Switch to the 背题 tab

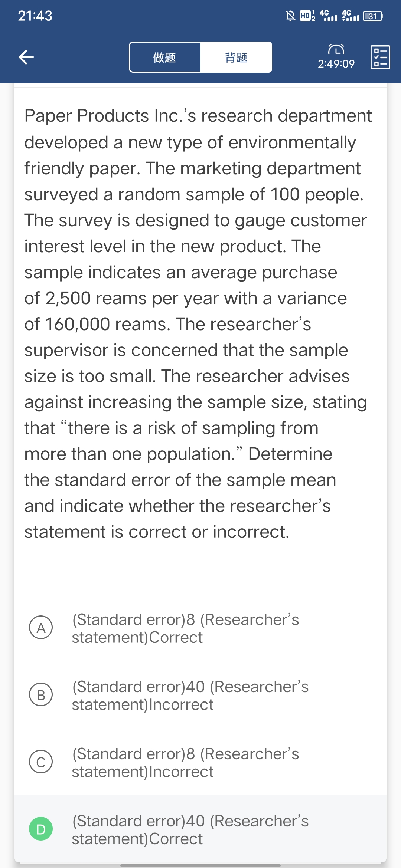click(x=236, y=57)
